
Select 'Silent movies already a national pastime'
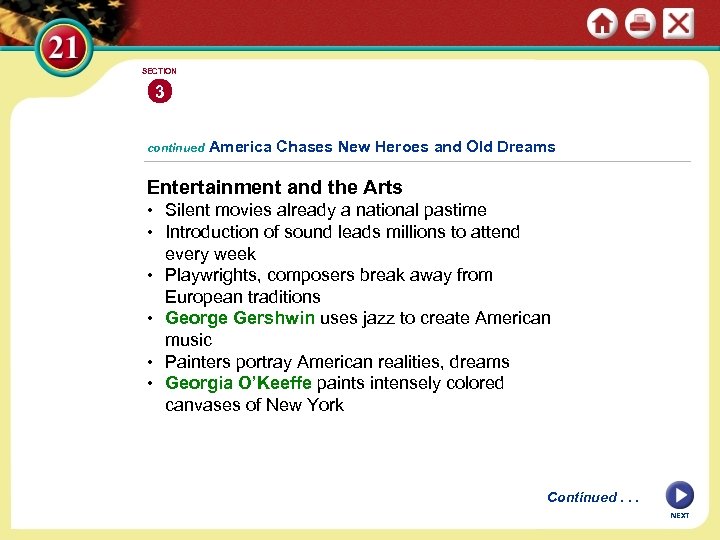point(326,210)
